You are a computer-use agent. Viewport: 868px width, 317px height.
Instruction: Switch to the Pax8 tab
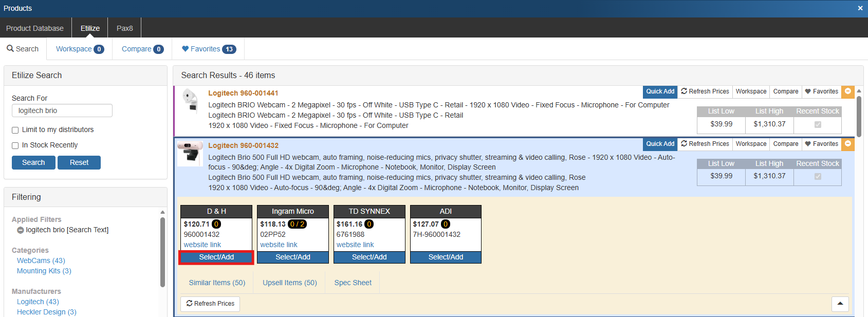(124, 28)
